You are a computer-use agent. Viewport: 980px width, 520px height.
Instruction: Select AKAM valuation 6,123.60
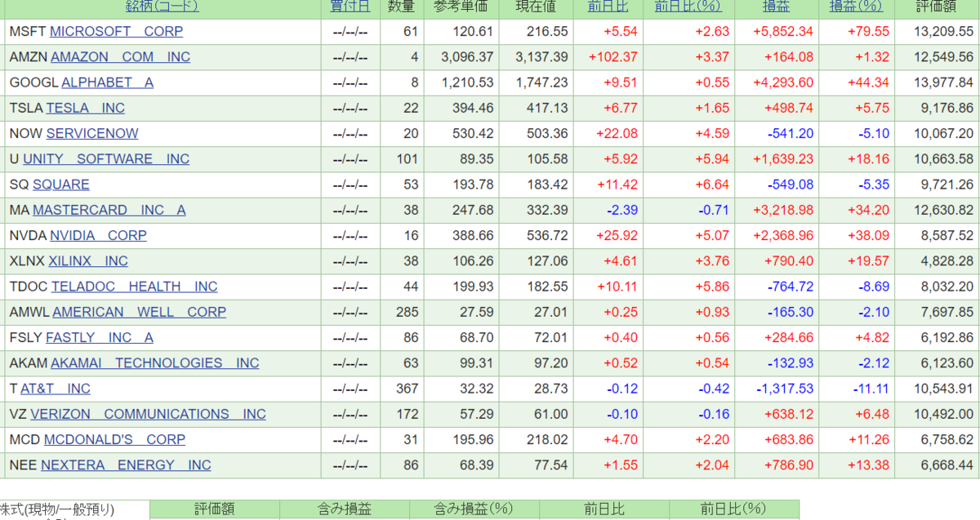pyautogui.click(x=945, y=363)
